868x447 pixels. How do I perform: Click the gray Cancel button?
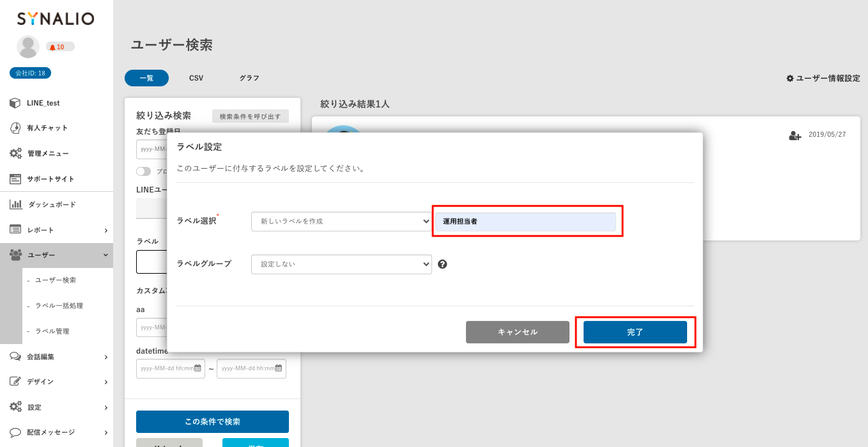tap(517, 332)
